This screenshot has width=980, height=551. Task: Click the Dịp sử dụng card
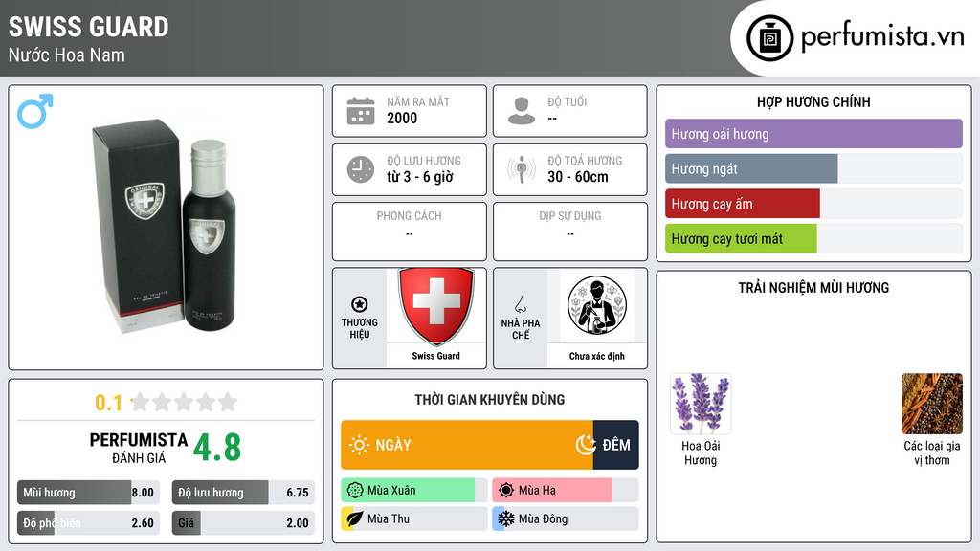(x=570, y=231)
